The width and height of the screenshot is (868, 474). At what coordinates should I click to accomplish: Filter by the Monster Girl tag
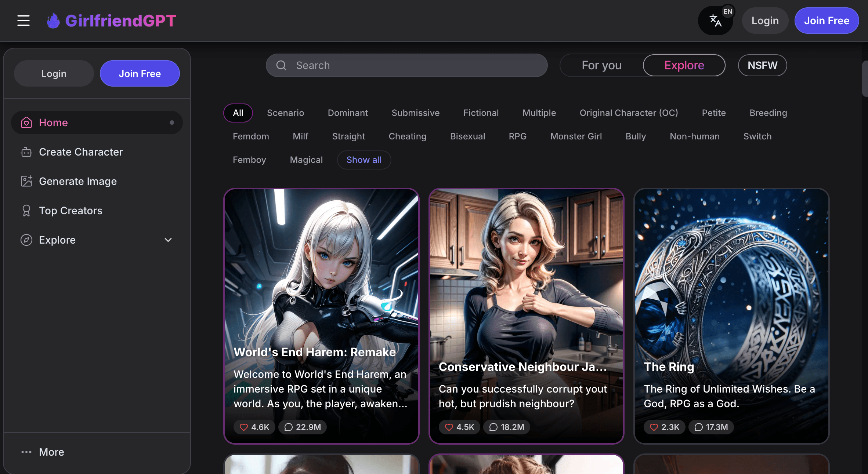(576, 136)
